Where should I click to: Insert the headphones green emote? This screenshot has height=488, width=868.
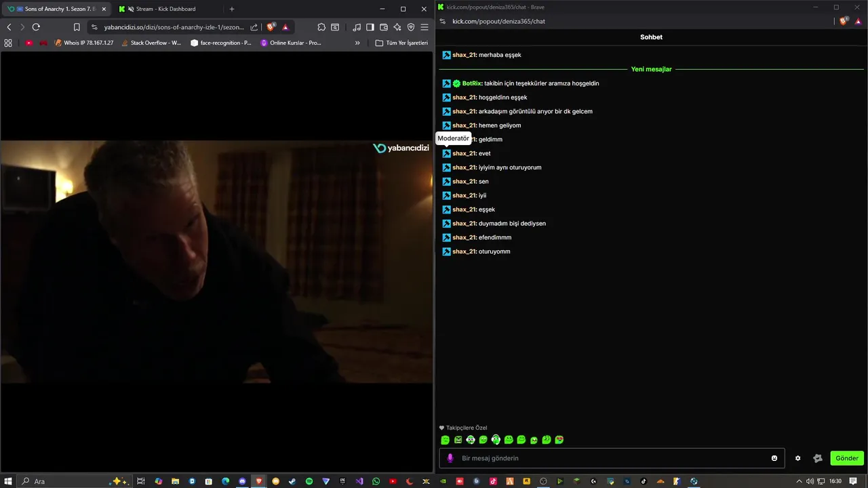496,440
